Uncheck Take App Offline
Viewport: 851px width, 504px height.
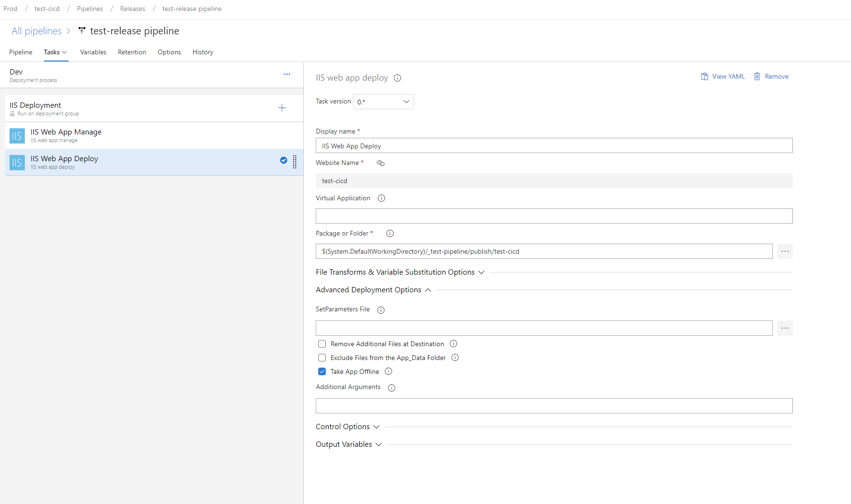322,371
